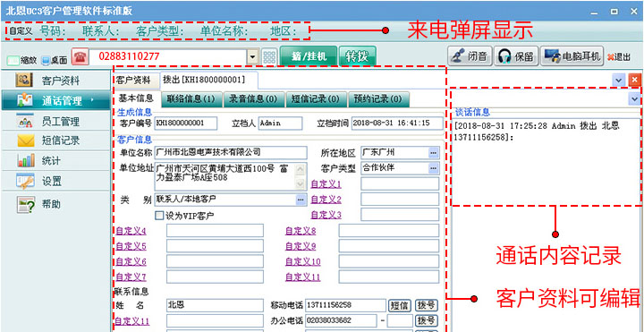Open the 录音信息(0) tab

(x=253, y=99)
